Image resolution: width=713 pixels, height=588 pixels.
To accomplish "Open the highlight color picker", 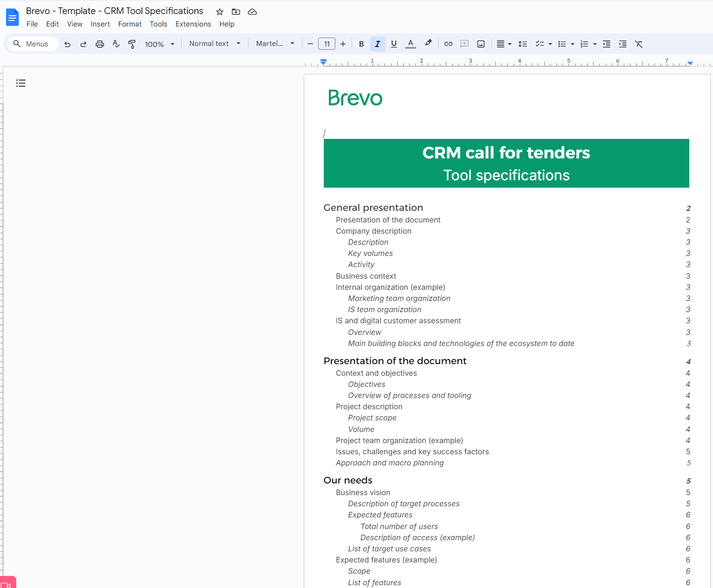I will (428, 44).
